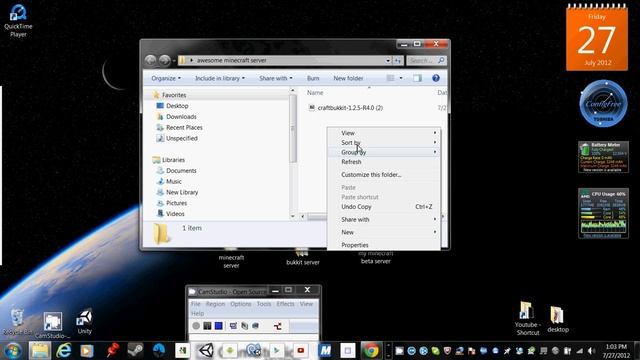Open the Include in library dropdown
This screenshot has height=360, width=640.
(220, 78)
